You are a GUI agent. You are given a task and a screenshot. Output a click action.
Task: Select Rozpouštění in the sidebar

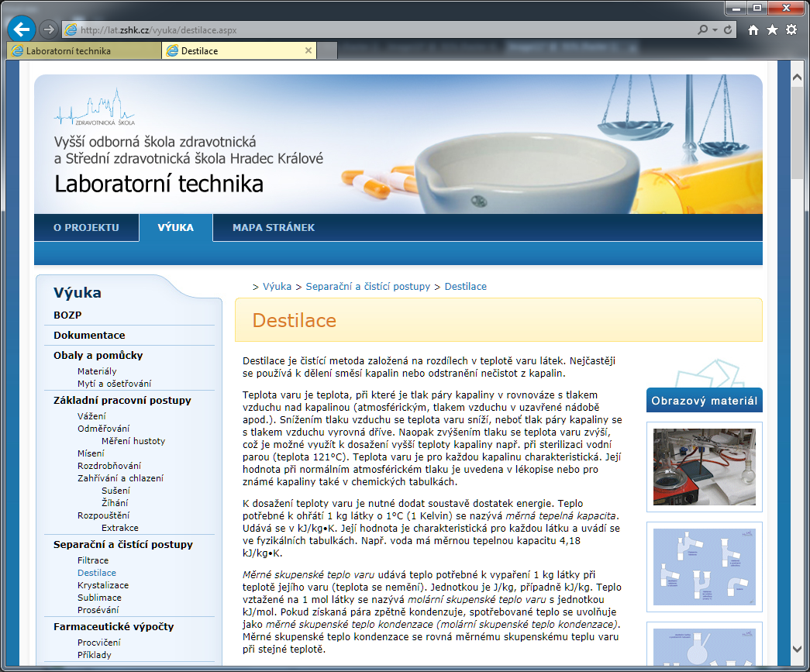pyautogui.click(x=103, y=515)
